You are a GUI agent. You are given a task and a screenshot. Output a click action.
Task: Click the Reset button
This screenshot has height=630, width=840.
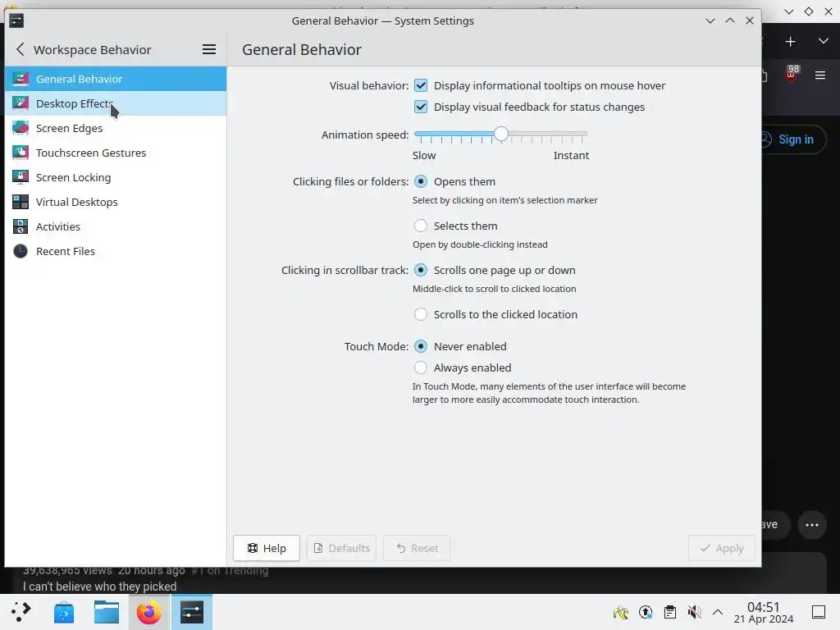(417, 548)
